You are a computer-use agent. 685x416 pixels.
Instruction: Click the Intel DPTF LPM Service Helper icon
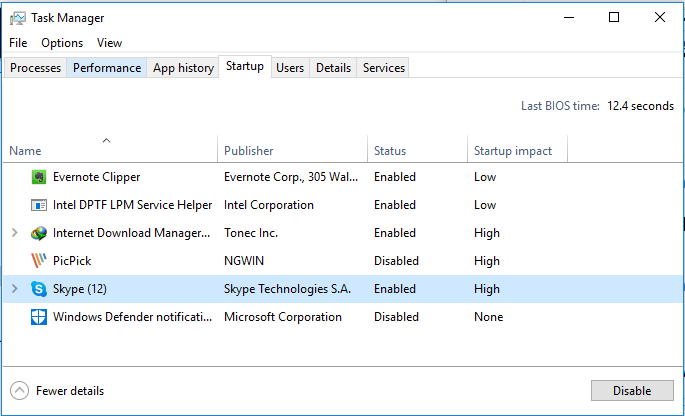point(39,205)
